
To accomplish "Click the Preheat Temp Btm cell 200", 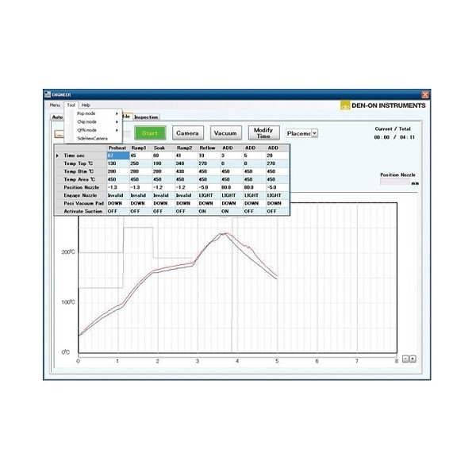I will coord(118,171).
